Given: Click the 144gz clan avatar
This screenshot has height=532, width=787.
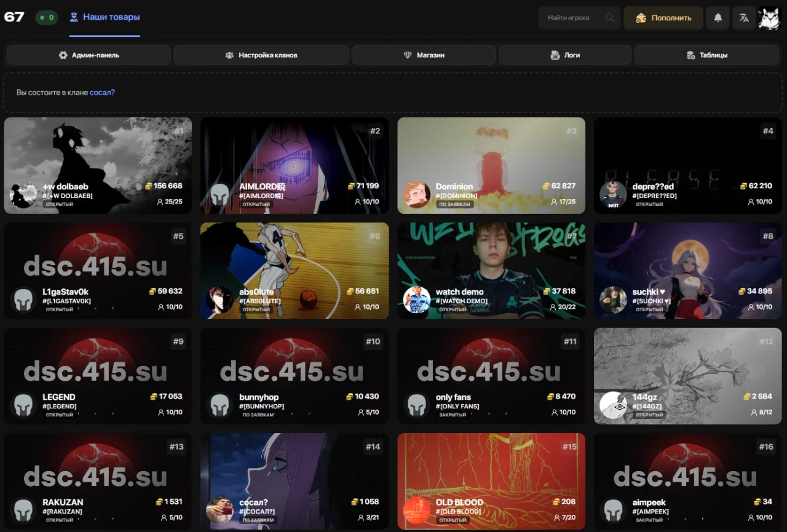Looking at the screenshot, I should click(x=613, y=405).
